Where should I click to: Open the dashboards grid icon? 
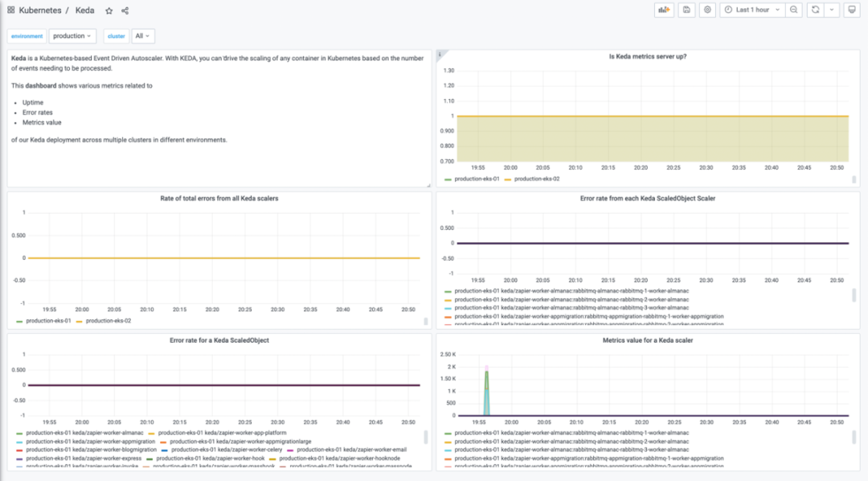pyautogui.click(x=11, y=10)
